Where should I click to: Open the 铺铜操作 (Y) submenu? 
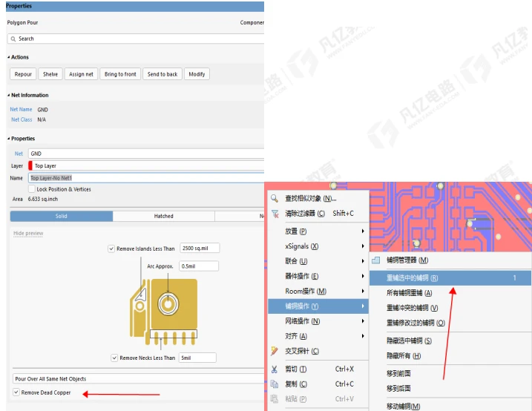[x=318, y=306]
